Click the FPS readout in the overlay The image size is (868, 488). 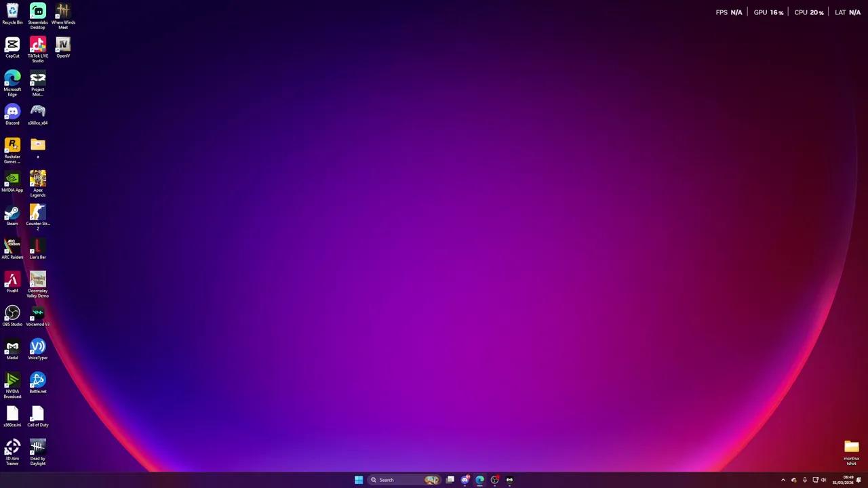(x=729, y=12)
